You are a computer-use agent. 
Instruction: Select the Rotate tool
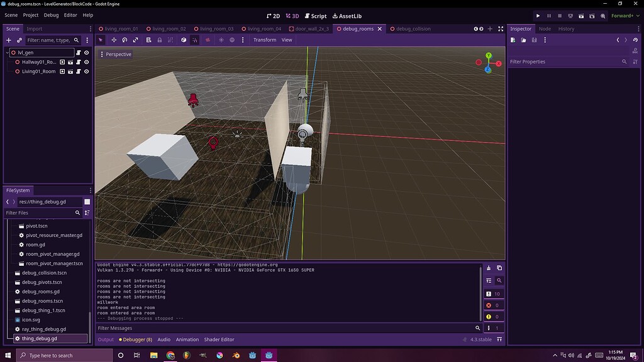coord(125,40)
